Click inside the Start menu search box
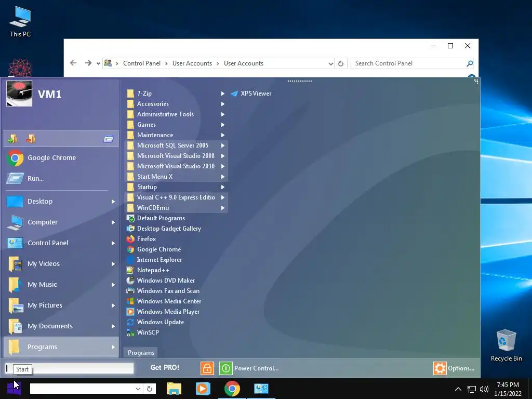Viewport: 532px width, 399px height. 70,368
